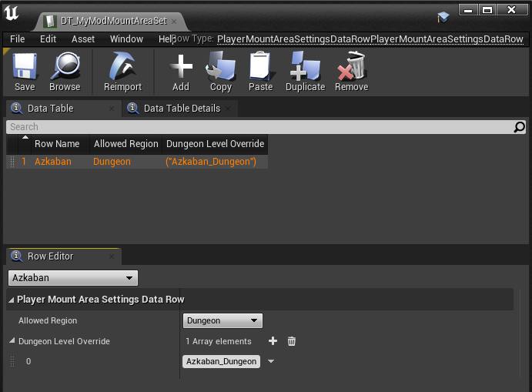
Task: Click the DT_MyModMountAreaSet asset tab icon
Action: click(50, 21)
